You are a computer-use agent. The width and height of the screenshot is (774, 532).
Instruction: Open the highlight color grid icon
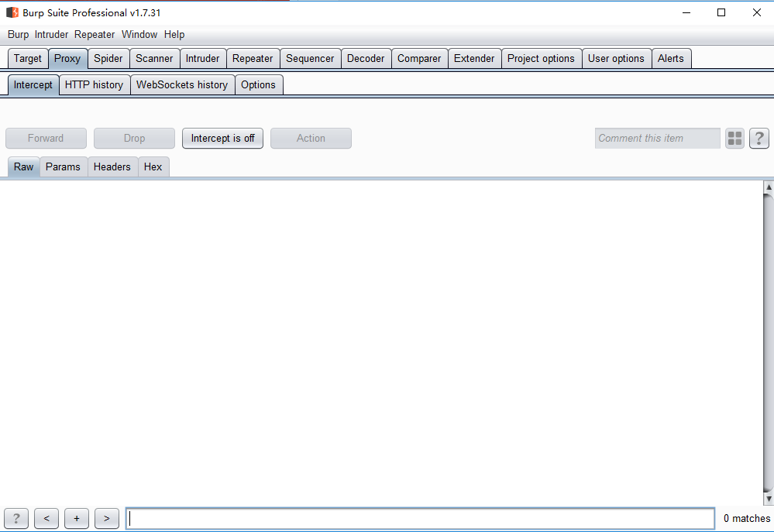(x=734, y=138)
